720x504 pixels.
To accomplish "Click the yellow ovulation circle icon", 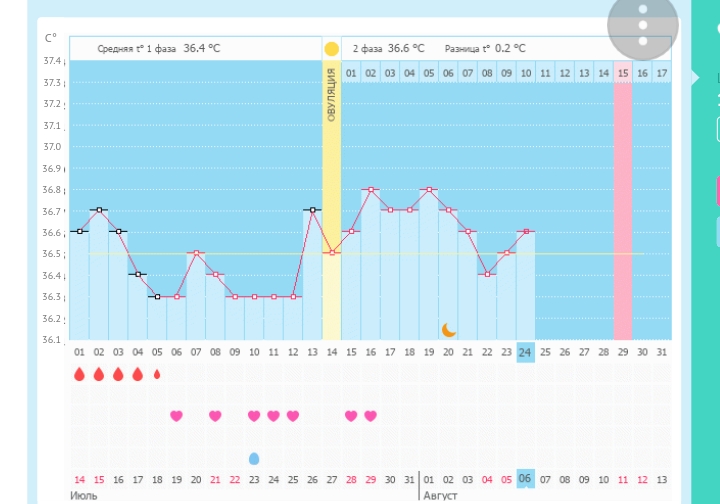I will pos(331,48).
